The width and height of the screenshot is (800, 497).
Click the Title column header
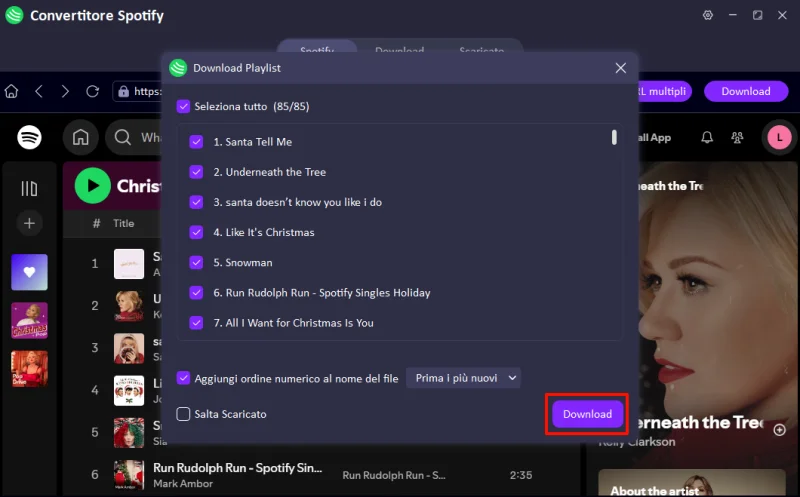123,223
